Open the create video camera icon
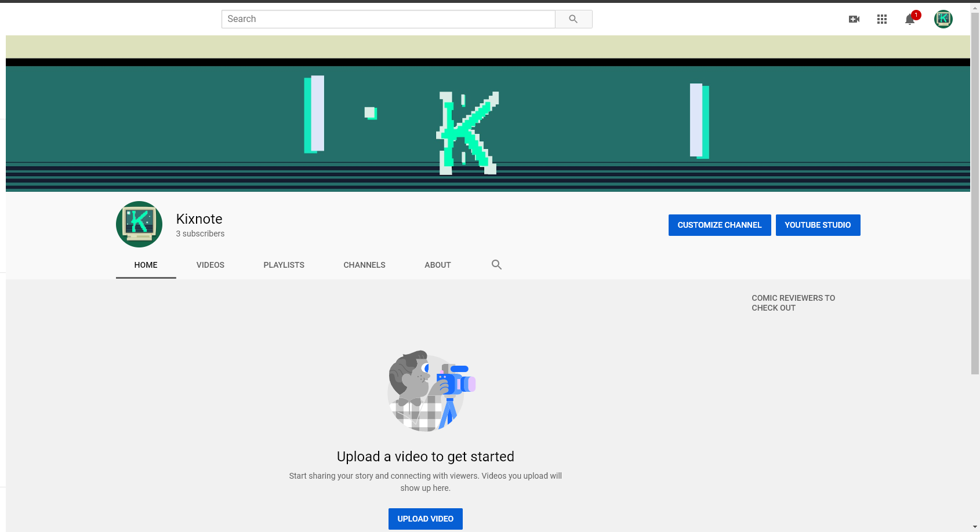The image size is (980, 532). 854,19
